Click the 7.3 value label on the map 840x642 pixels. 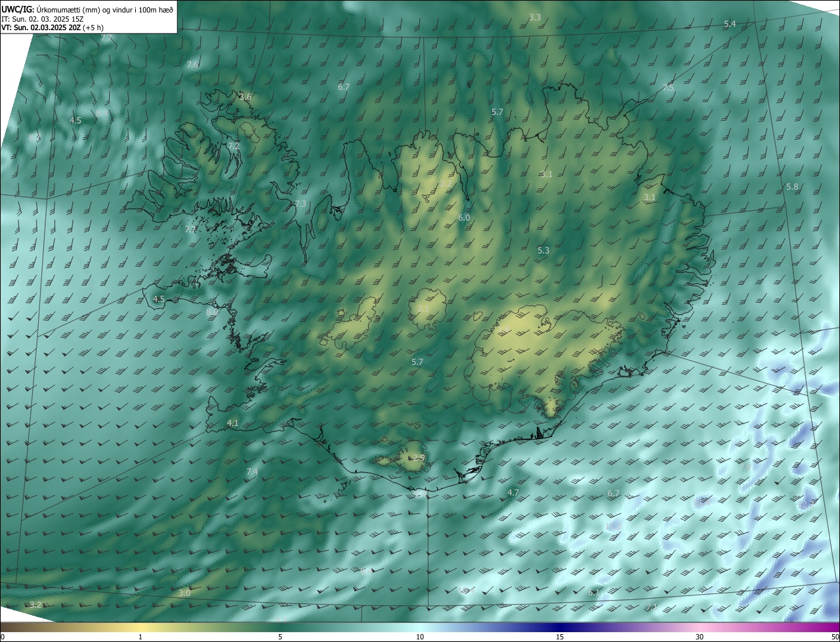click(x=301, y=204)
